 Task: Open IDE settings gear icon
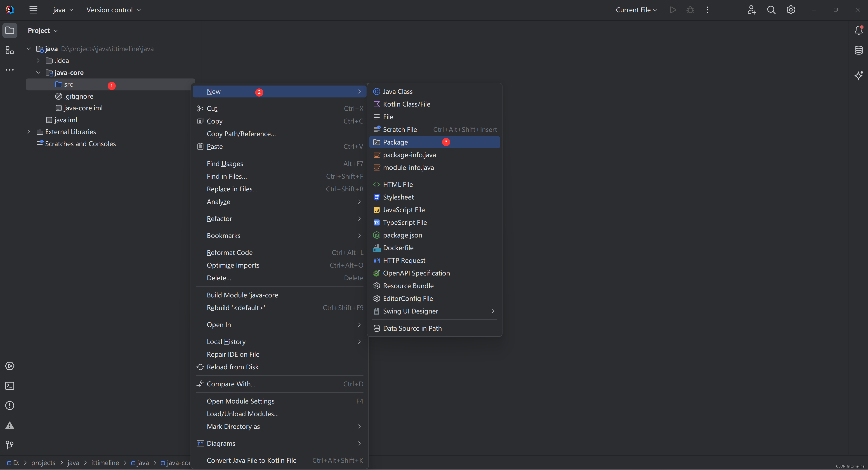(x=791, y=10)
